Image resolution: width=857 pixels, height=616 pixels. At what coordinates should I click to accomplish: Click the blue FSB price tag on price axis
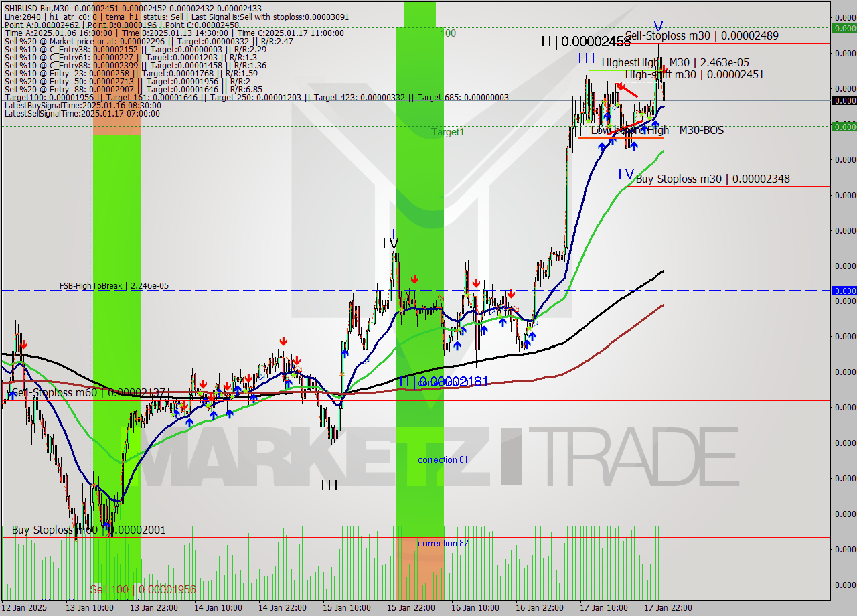(x=844, y=291)
